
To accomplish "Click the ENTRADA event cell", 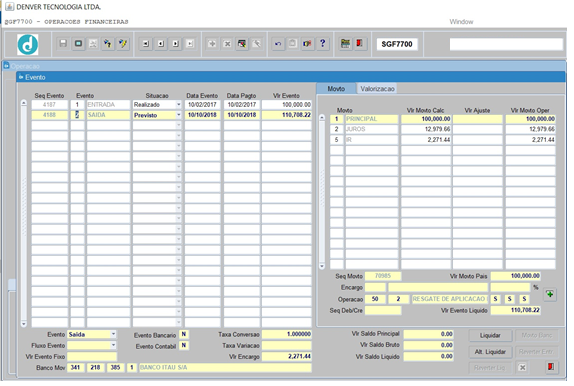I will (x=108, y=105).
